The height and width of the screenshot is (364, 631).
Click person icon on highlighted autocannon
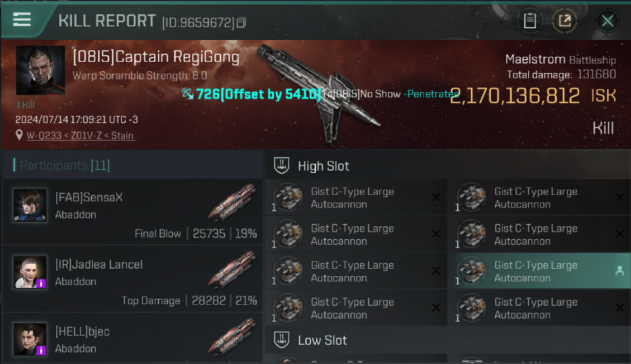coord(619,271)
